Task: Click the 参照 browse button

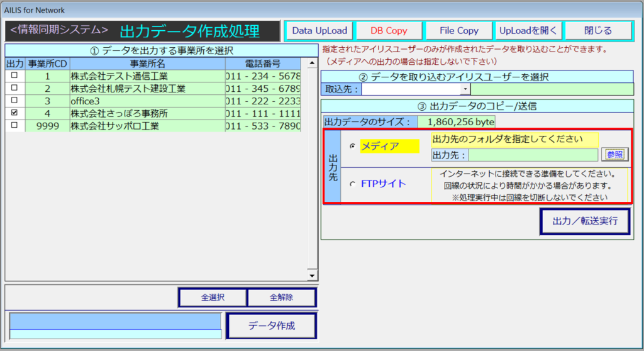Action: [614, 155]
